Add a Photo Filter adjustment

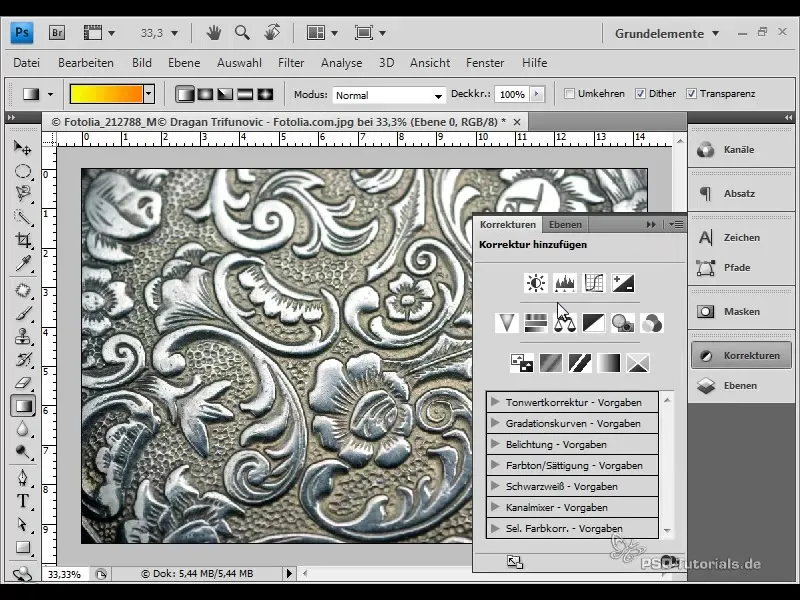click(623, 323)
